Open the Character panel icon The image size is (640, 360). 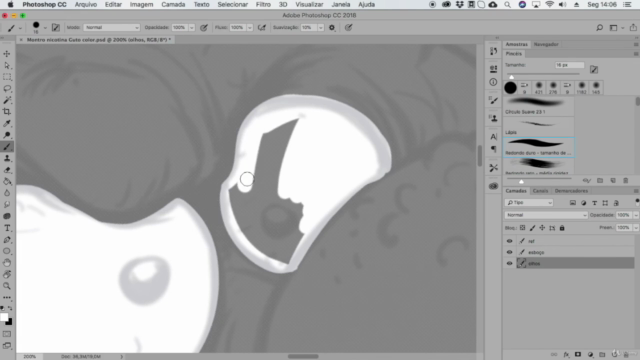493,137
